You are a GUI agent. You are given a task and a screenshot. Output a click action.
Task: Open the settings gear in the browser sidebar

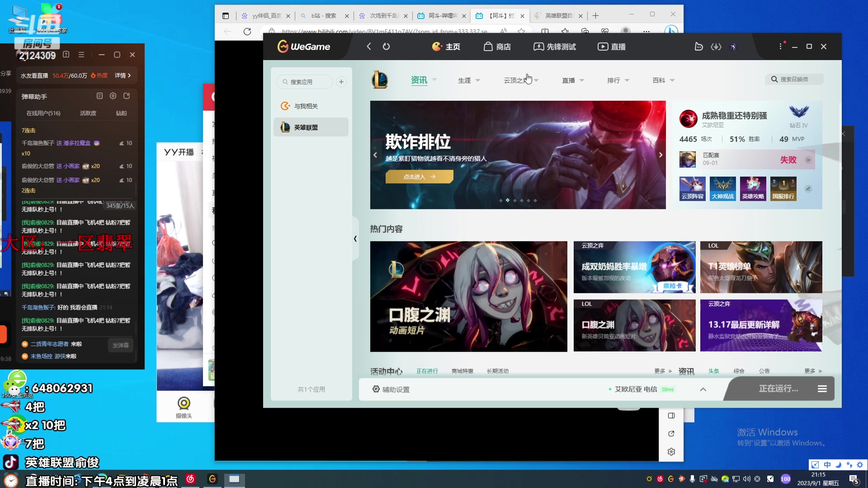[671, 451]
